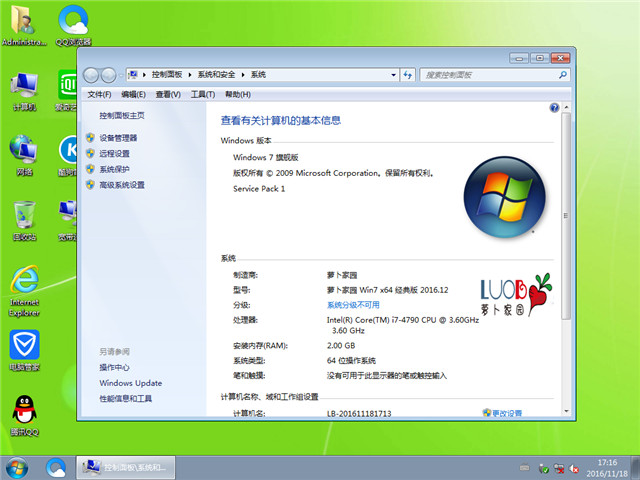640x480 pixels.
Task: Launch 腾讯QQ penguin icon
Action: (x=24, y=416)
